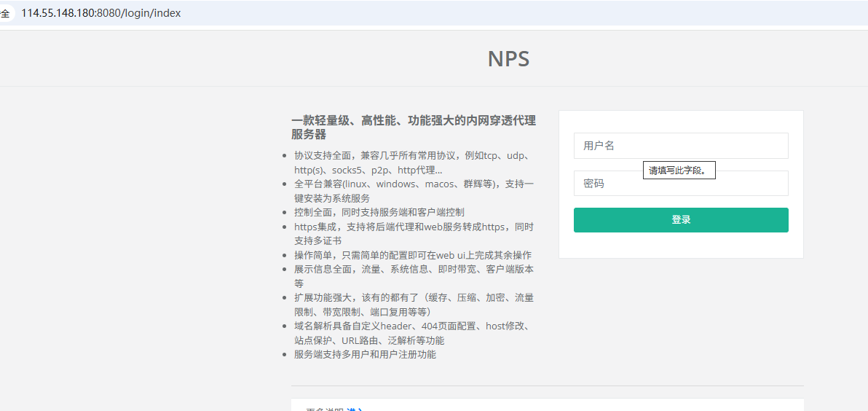Click the 用户名 username input field

[680, 146]
